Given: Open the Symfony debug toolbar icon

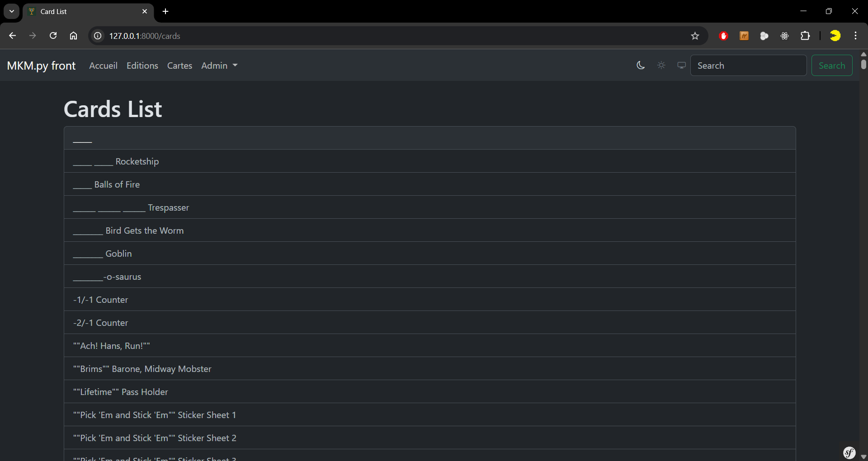Looking at the screenshot, I should [x=849, y=452].
